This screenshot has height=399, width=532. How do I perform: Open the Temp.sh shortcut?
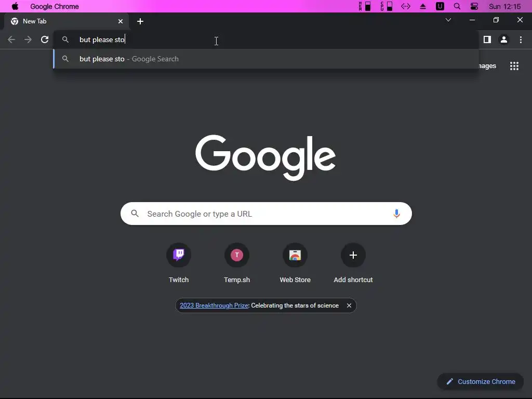(x=237, y=263)
